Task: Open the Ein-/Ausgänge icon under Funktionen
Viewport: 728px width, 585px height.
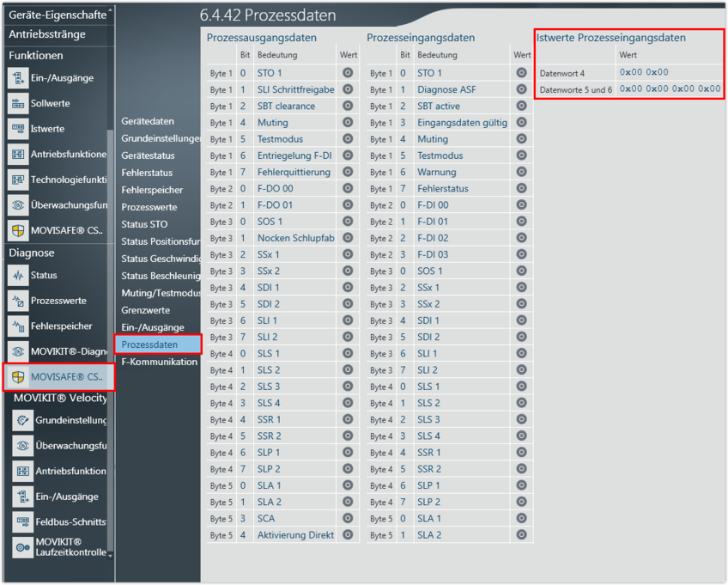Action: click(x=18, y=78)
